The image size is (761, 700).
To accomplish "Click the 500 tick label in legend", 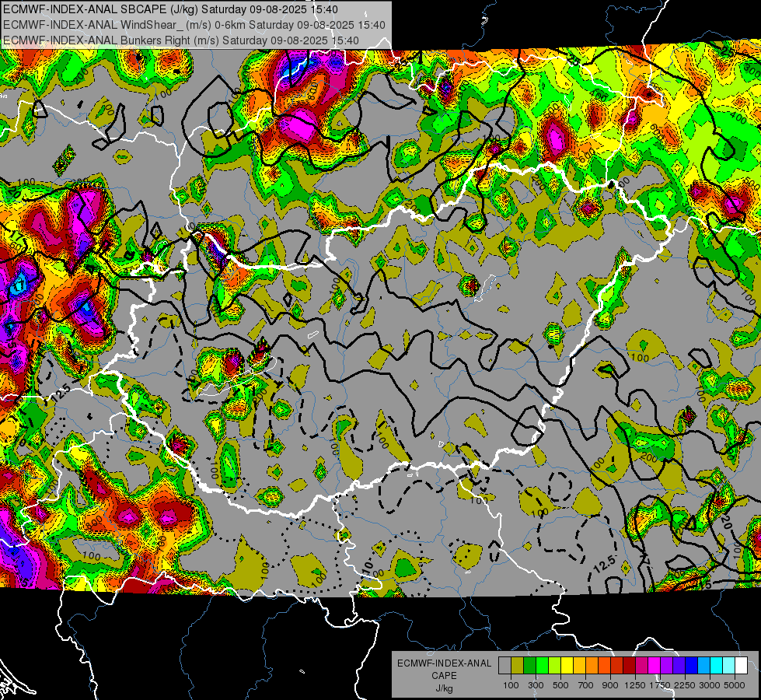I will [x=560, y=685].
